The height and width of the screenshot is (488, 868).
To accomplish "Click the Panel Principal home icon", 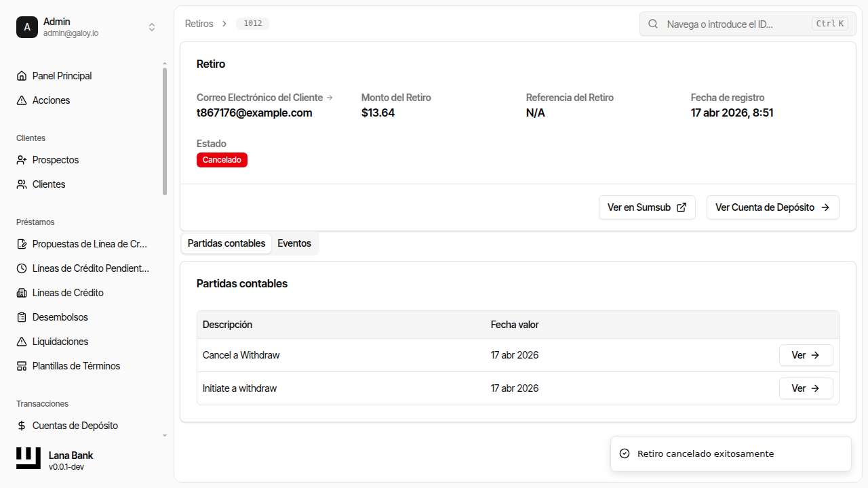I will [22, 76].
